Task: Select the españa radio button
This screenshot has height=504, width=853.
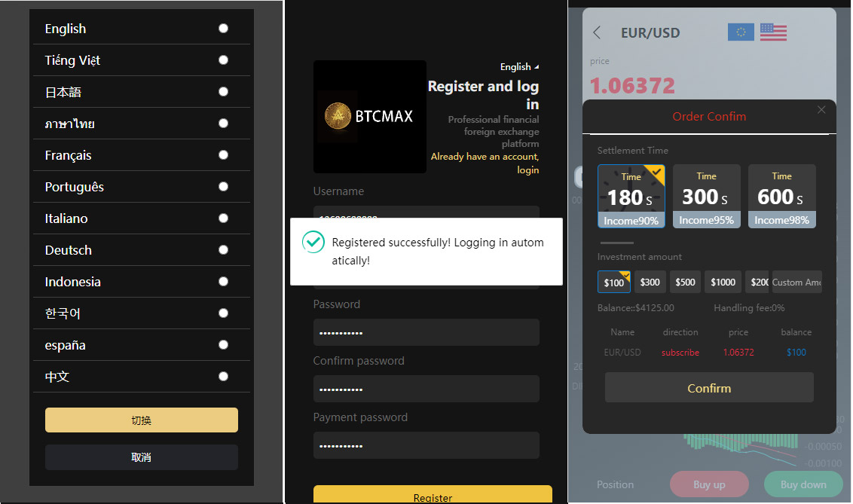Action: click(223, 345)
